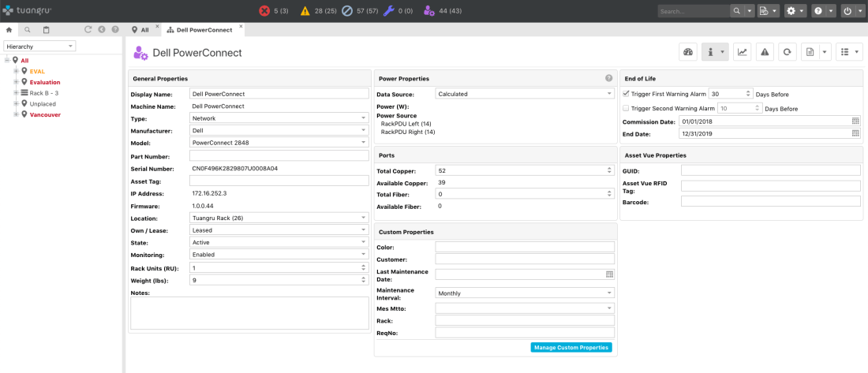
Task: Enable Trigger Second Warning Alarm checkbox
Action: (x=626, y=109)
